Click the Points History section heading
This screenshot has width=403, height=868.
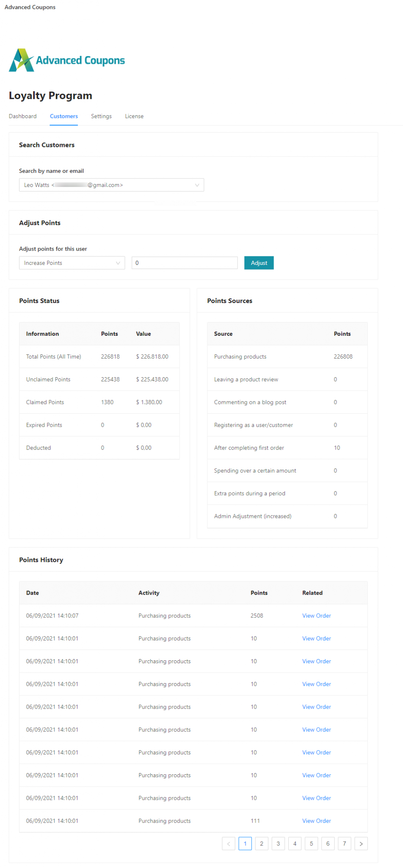[41, 560]
